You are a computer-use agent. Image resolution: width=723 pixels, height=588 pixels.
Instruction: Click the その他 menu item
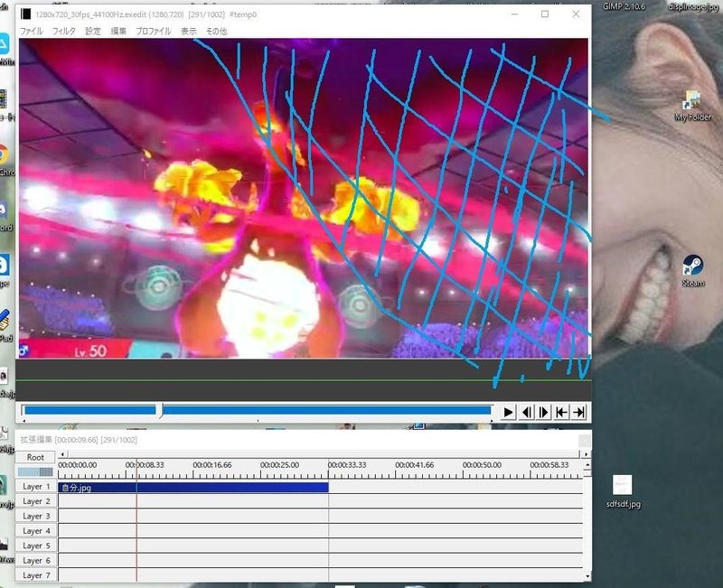point(216,32)
